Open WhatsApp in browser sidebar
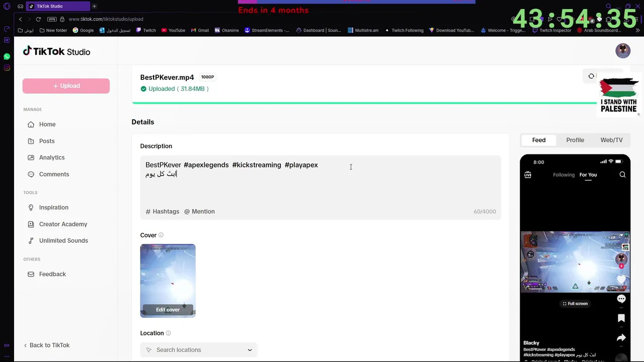Viewport: 644px width, 362px height. pyautogui.click(x=7, y=56)
